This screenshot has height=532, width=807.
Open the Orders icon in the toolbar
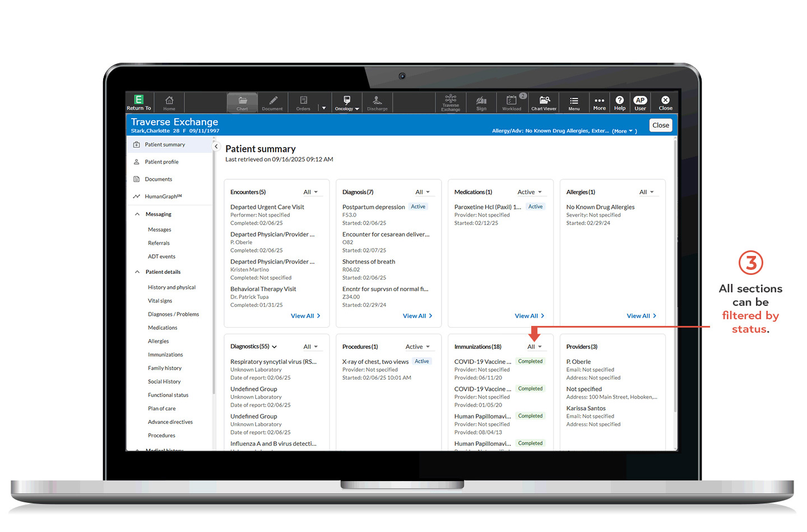click(303, 102)
